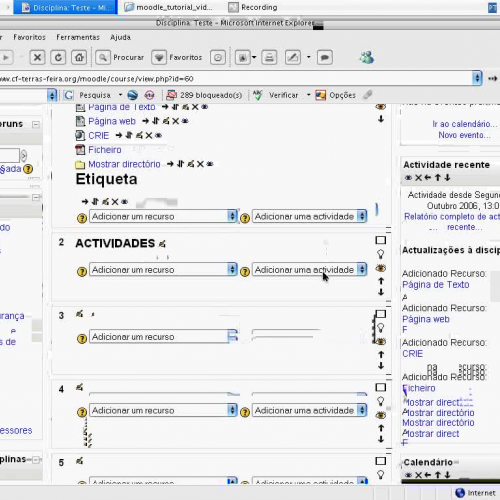
Task: Open section 3 Adicionar um recurso dropdown
Action: (x=163, y=337)
